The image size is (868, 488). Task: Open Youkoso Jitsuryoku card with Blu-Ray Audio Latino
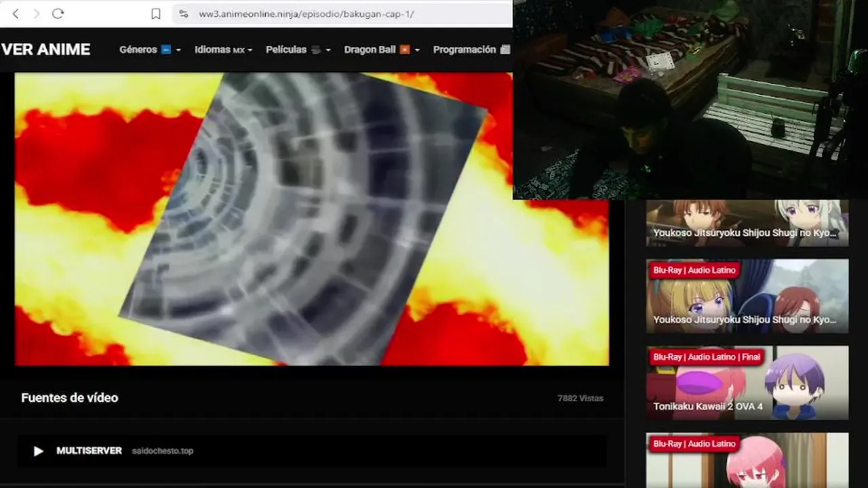point(747,296)
